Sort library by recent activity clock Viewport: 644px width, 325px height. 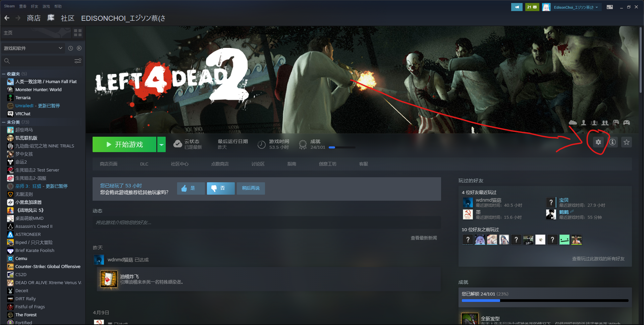coord(70,48)
